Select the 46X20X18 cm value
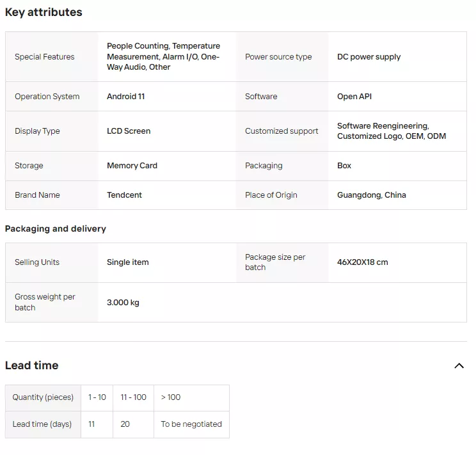Image resolution: width=476 pixels, height=455 pixels. (x=363, y=262)
